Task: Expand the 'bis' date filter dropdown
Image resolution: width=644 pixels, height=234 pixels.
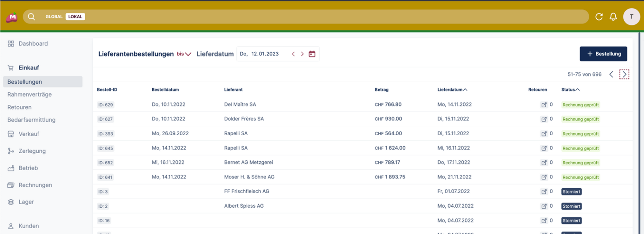Action: pyautogui.click(x=184, y=54)
